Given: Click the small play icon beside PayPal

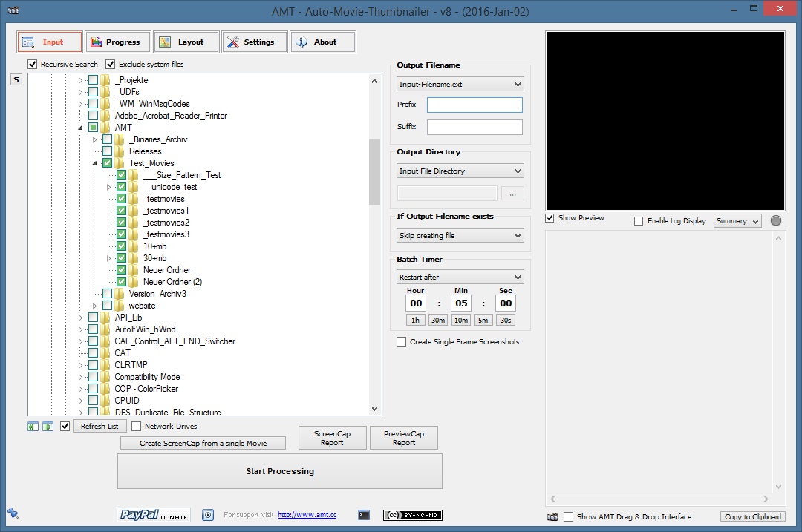Looking at the screenshot, I should click(208, 515).
